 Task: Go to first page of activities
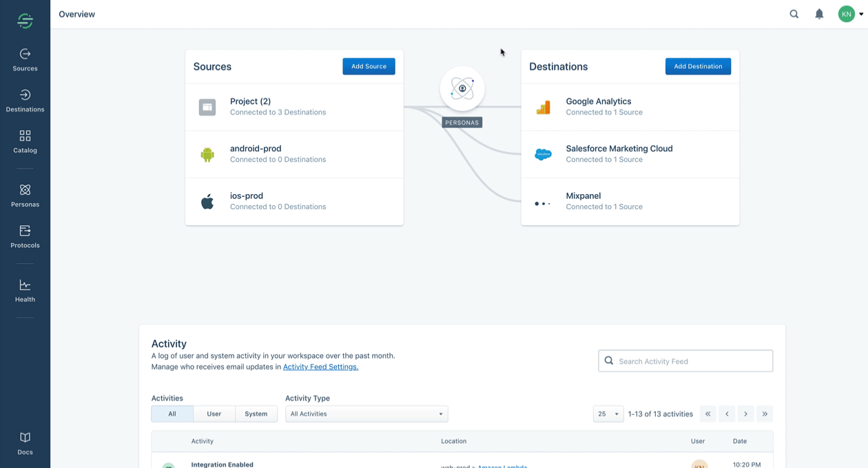pos(707,414)
